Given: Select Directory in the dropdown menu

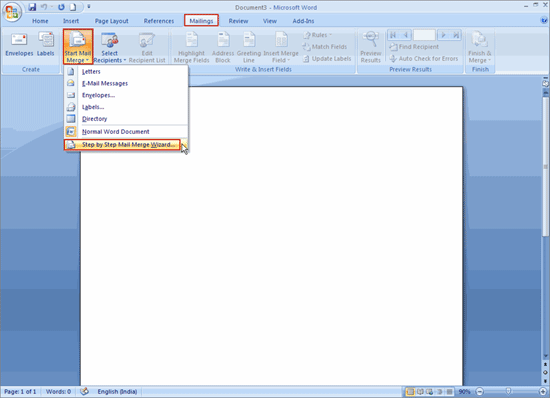Looking at the screenshot, I should 126,119.
